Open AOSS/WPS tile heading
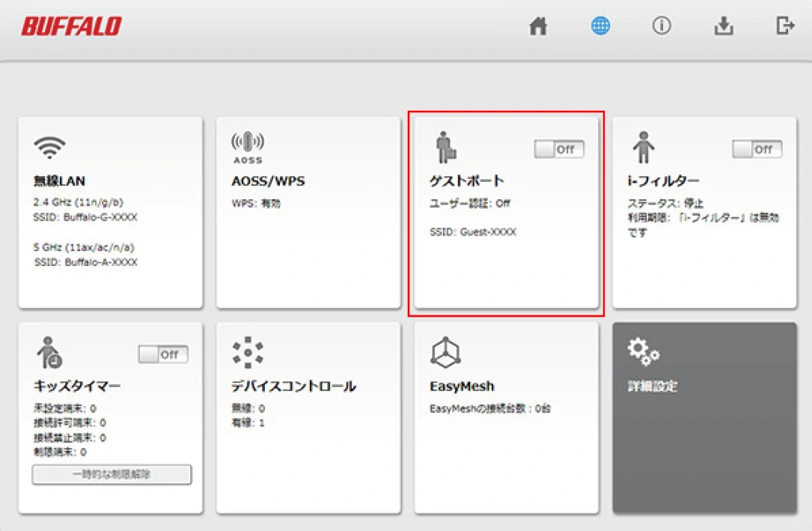The height and width of the screenshot is (531, 812). (268, 180)
